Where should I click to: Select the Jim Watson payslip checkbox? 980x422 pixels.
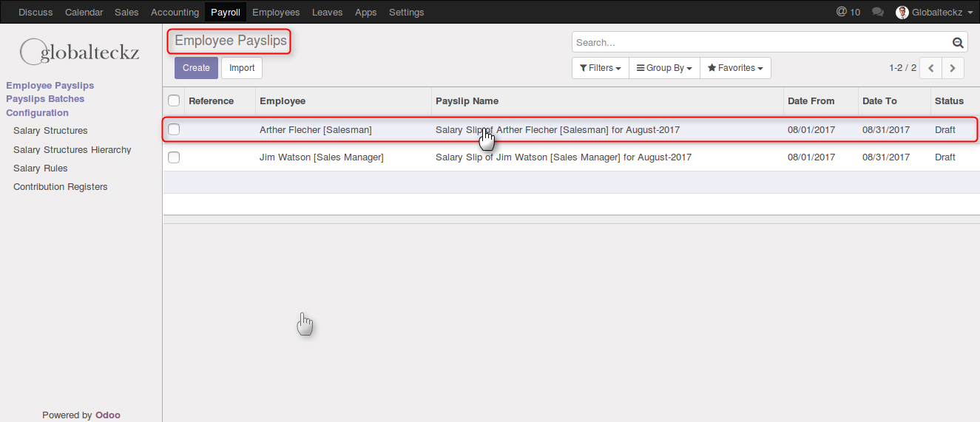[174, 157]
